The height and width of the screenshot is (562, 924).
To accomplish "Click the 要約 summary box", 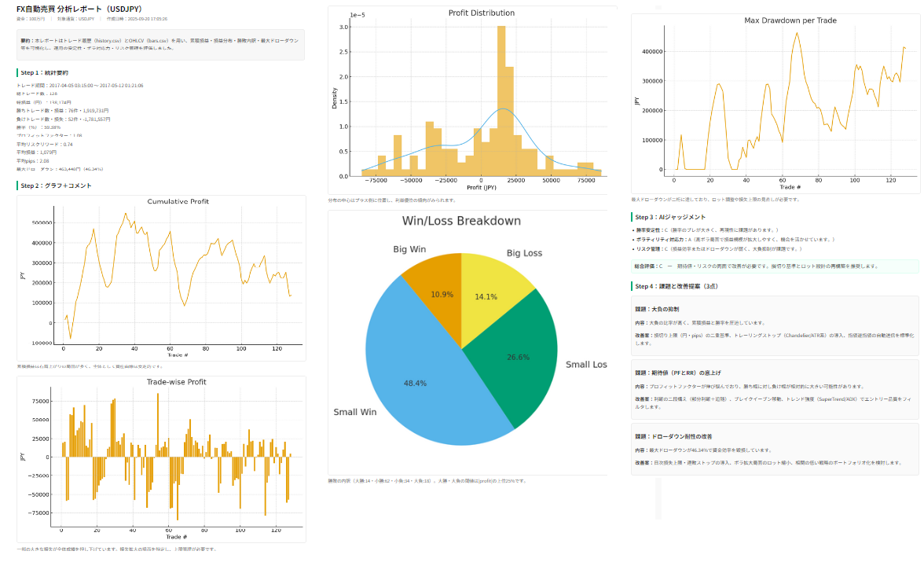I will 160,44.
